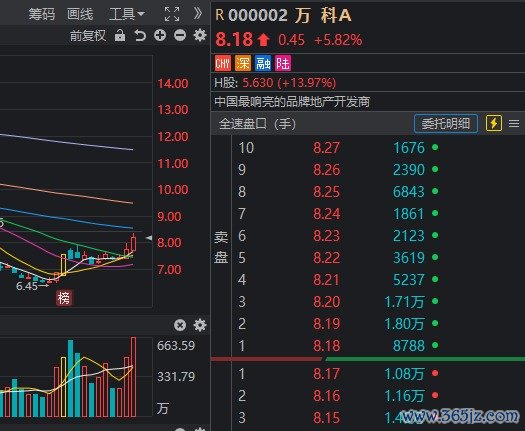Zoom in chart with plus icon
Image resolution: width=525 pixels, height=431 pixels.
pos(160,35)
